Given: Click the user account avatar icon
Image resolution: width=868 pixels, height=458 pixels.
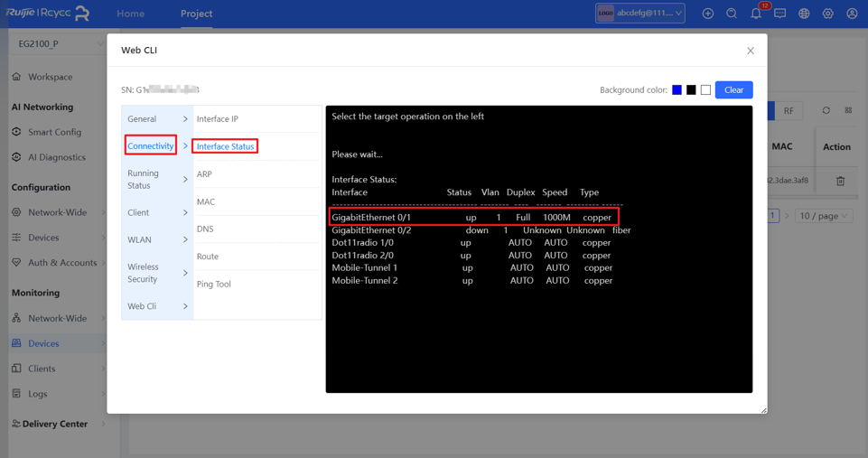Looking at the screenshot, I should (852, 14).
